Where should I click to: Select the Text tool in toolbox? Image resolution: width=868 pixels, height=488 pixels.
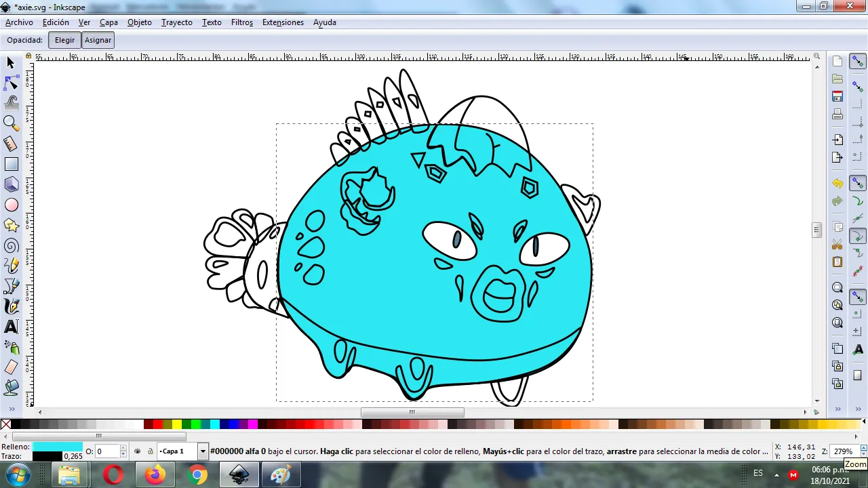point(11,327)
